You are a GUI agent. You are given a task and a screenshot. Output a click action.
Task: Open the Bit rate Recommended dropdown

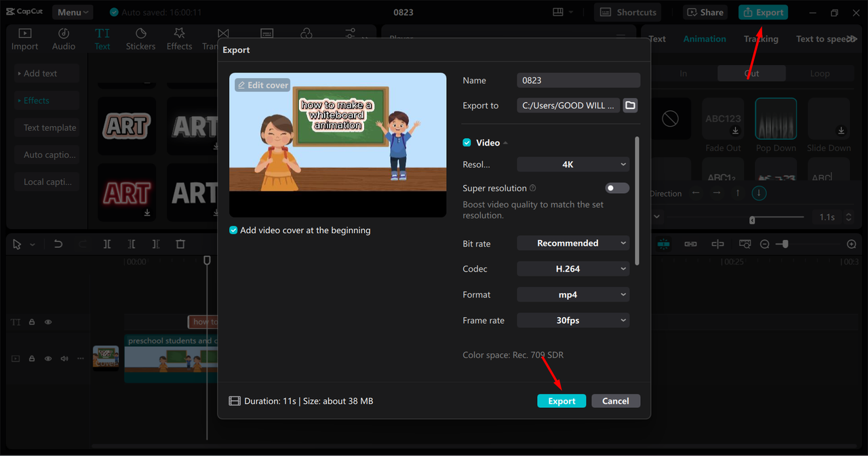(x=573, y=243)
